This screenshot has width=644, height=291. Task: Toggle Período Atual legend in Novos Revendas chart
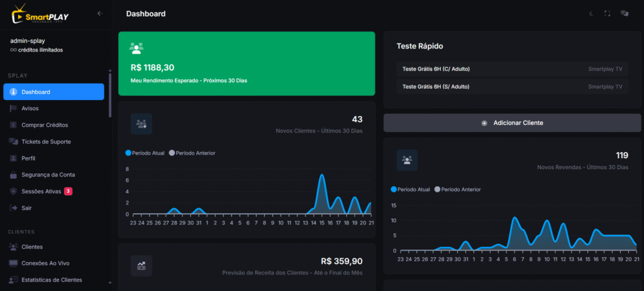click(x=410, y=190)
